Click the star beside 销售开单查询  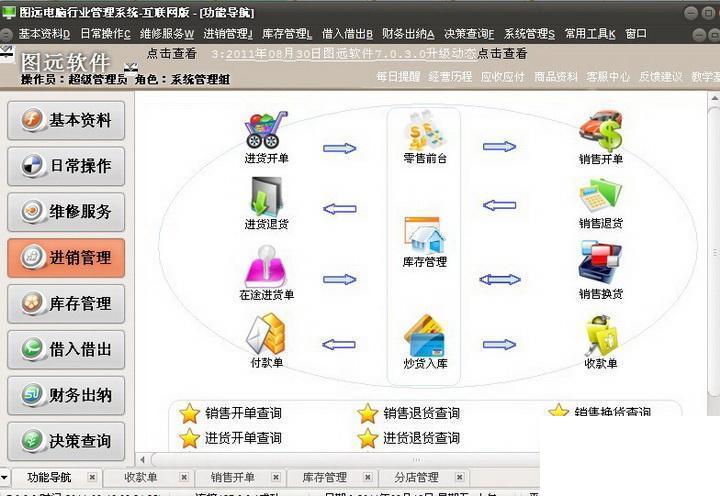click(x=189, y=413)
